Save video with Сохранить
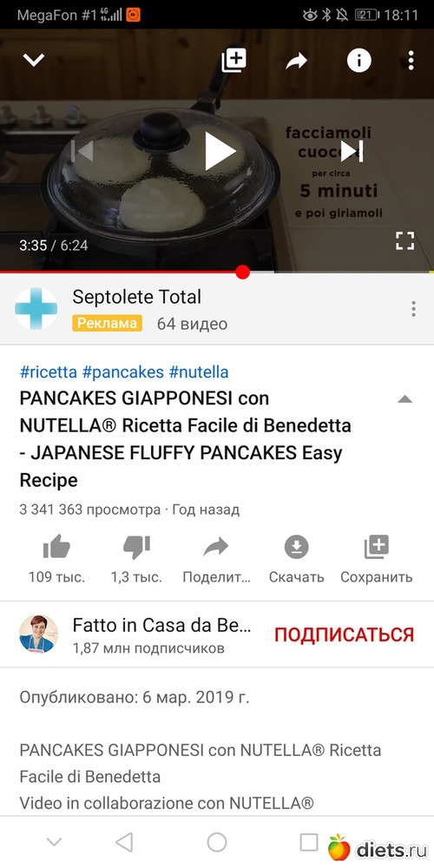This screenshot has width=434, height=868. tap(377, 559)
